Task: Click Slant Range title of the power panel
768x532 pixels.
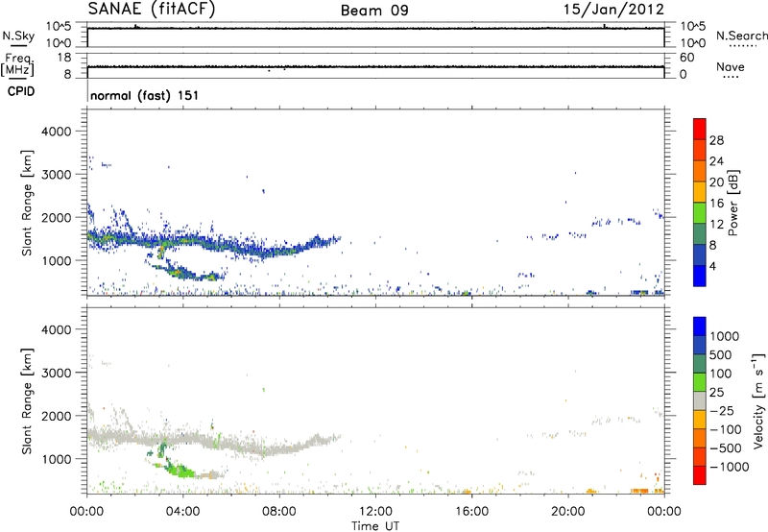Action: (27, 203)
